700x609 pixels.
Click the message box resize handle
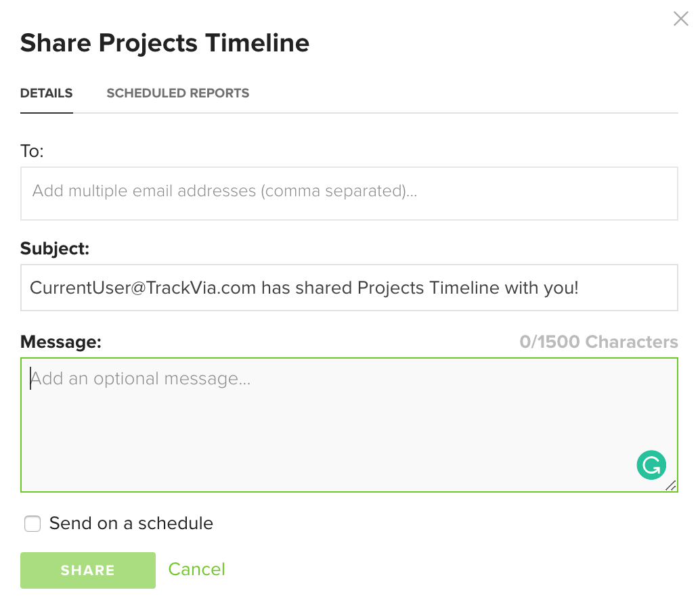coord(670,485)
